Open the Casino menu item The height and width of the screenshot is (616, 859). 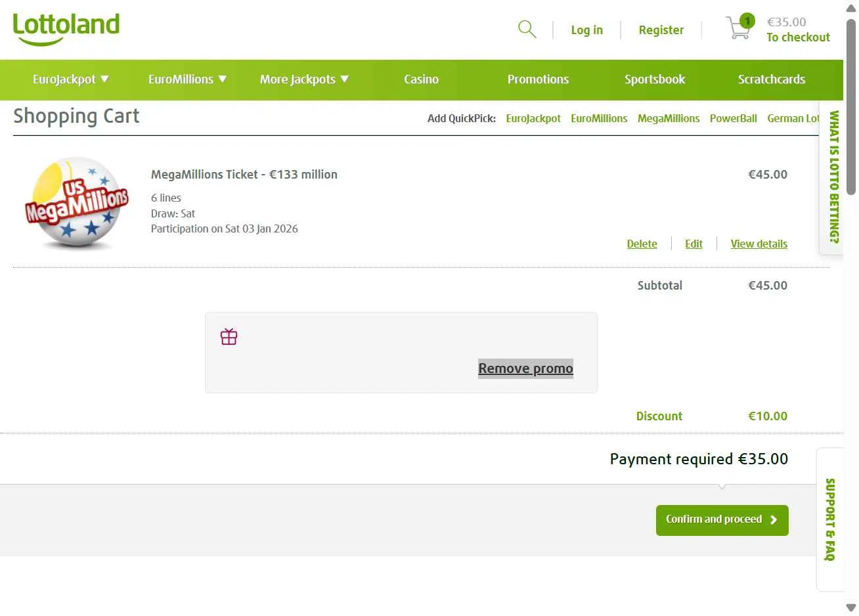(421, 79)
